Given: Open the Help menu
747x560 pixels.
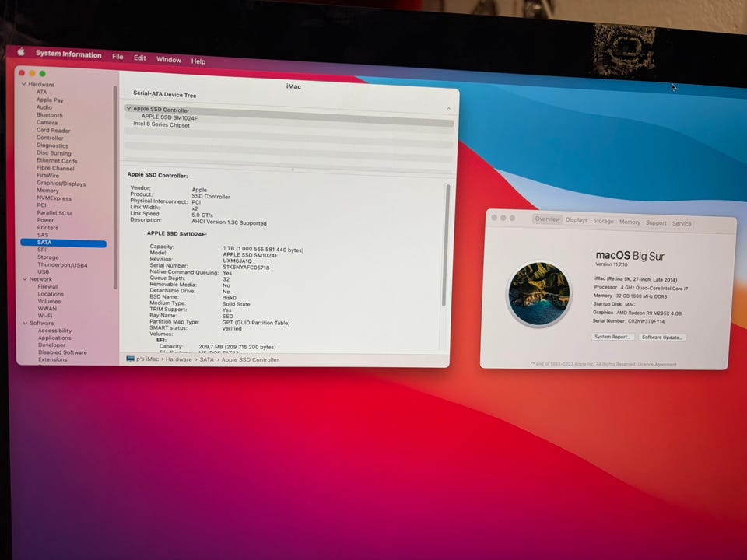Looking at the screenshot, I should pyautogui.click(x=198, y=61).
